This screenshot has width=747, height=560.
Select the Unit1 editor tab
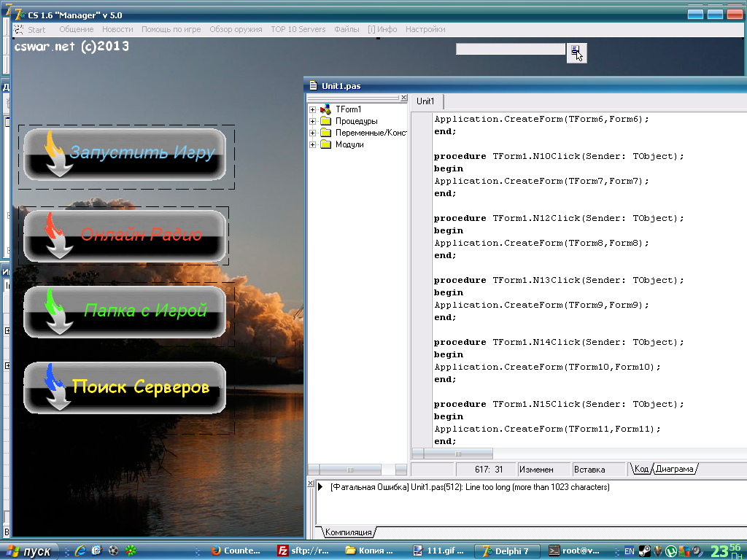point(426,101)
